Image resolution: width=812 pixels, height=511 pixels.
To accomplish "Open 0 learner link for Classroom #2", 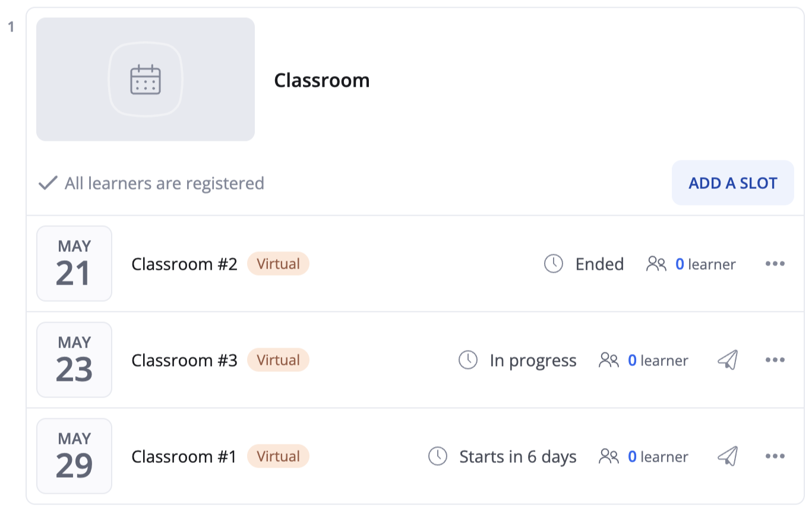I will pos(706,264).
